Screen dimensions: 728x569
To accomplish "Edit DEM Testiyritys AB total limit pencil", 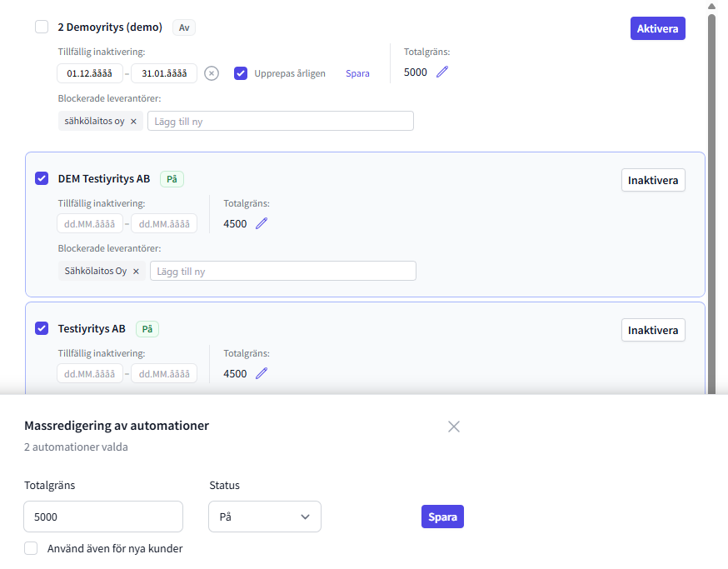I will coord(262,223).
